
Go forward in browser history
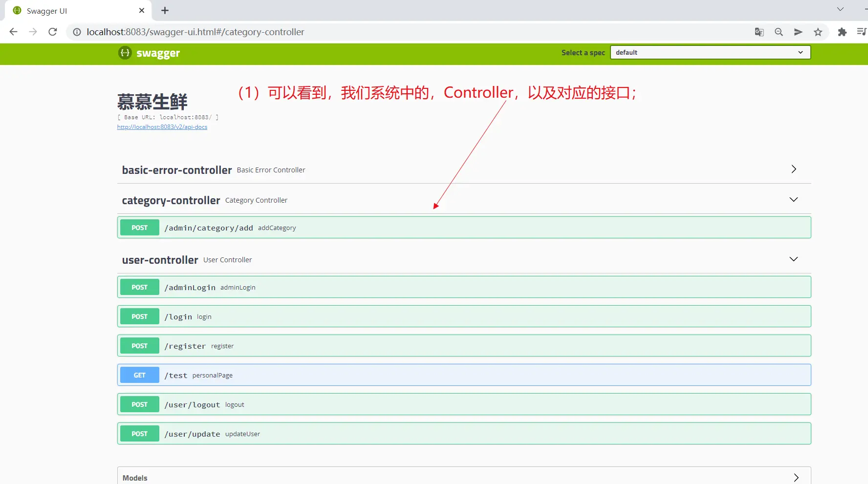click(33, 32)
